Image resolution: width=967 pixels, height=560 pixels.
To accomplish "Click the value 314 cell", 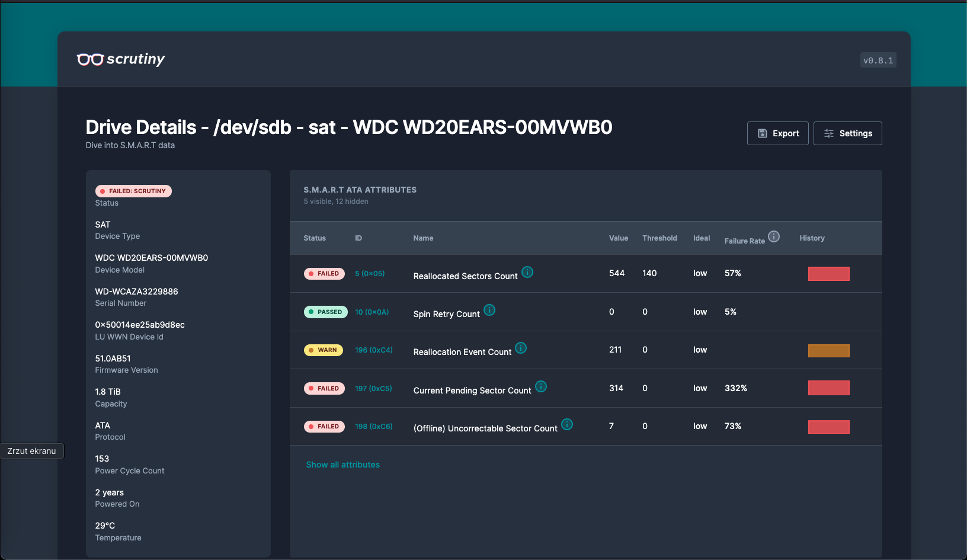I will (x=616, y=388).
